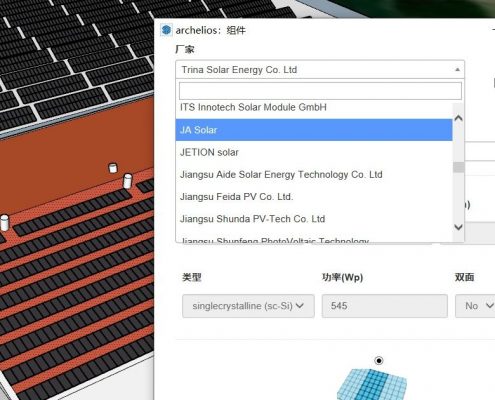Click a white cylinder on the red roof
The width and height of the screenshot is (495, 400).
click(127, 181)
